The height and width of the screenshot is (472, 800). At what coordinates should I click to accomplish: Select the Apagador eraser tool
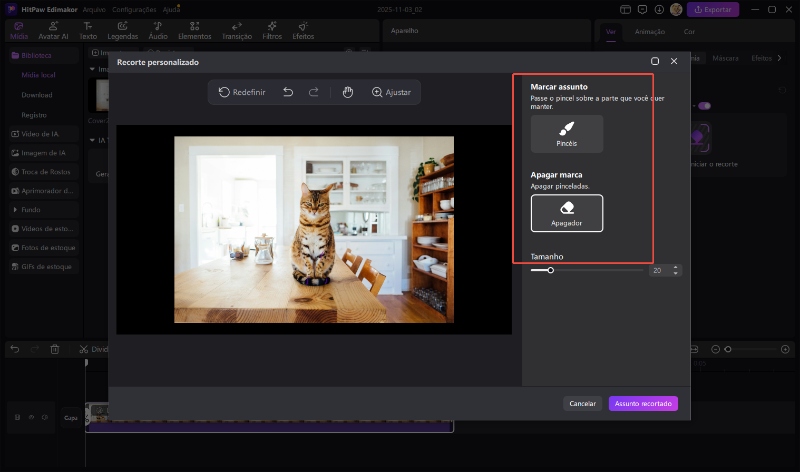click(x=567, y=212)
